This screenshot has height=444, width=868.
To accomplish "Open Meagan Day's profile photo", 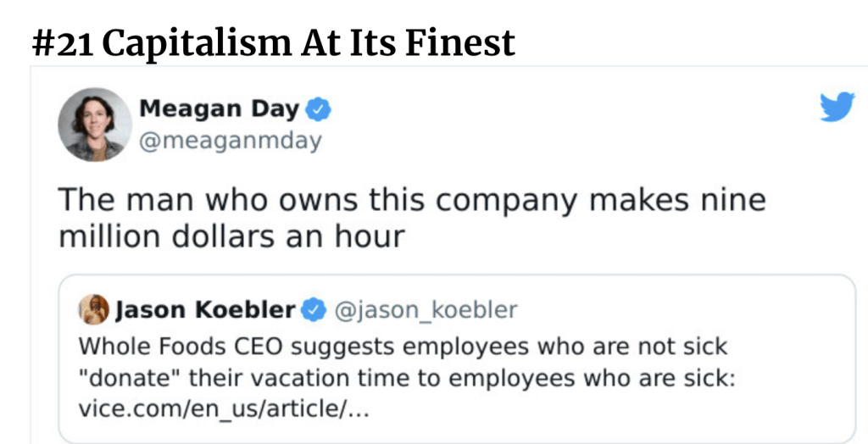I will click(x=92, y=125).
